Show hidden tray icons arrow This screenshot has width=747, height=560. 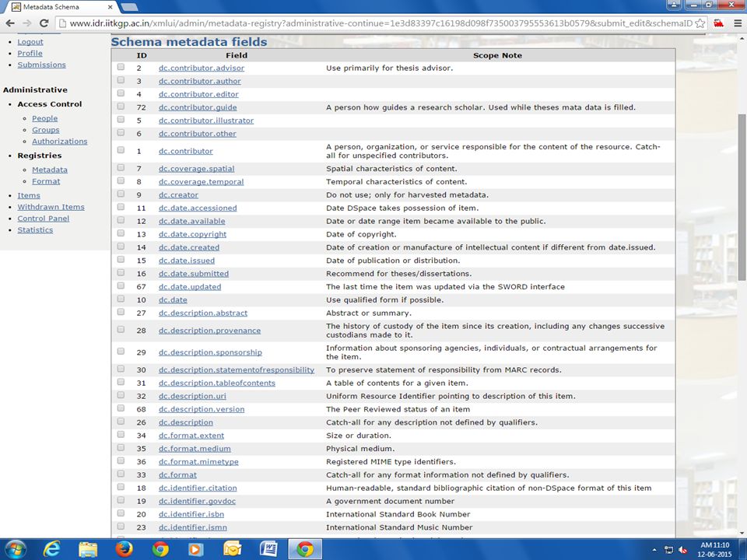pyautogui.click(x=654, y=551)
